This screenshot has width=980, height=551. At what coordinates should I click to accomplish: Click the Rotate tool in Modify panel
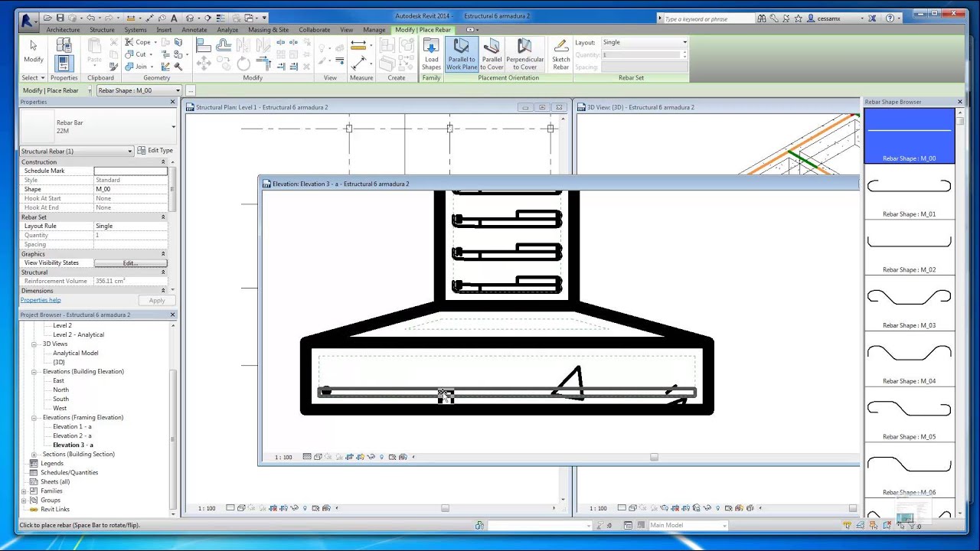(x=243, y=64)
